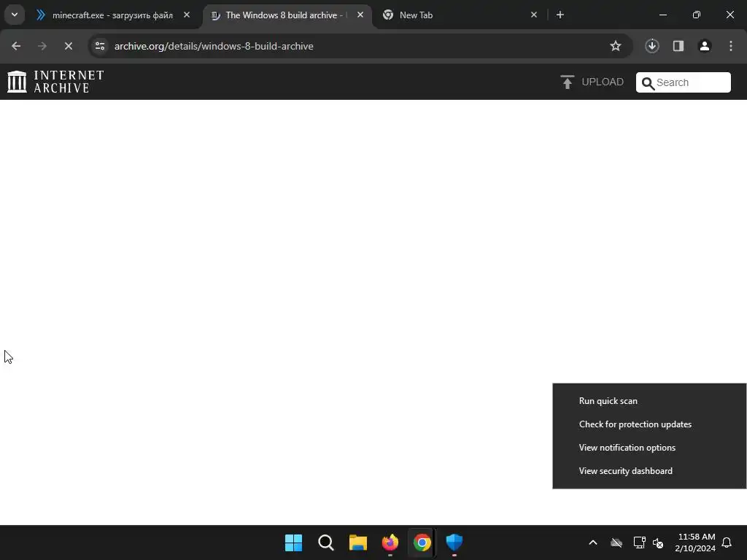Select View notification options
747x560 pixels.
point(649,448)
